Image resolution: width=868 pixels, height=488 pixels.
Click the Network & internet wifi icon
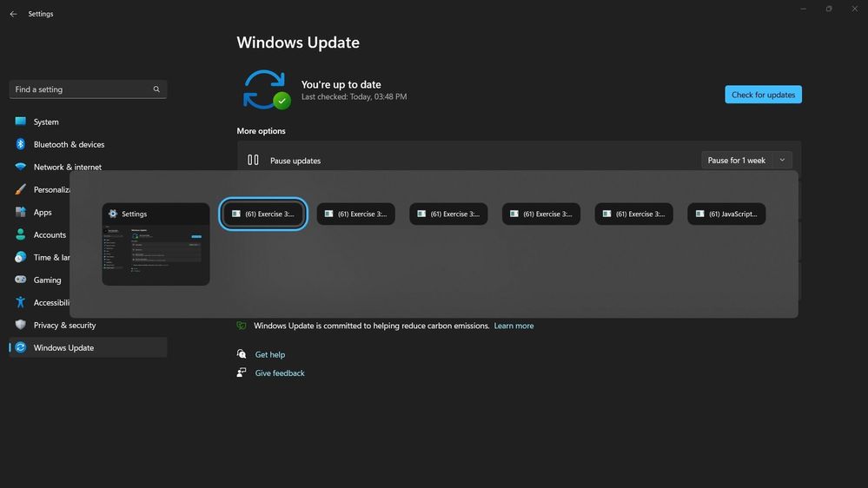[x=21, y=167]
